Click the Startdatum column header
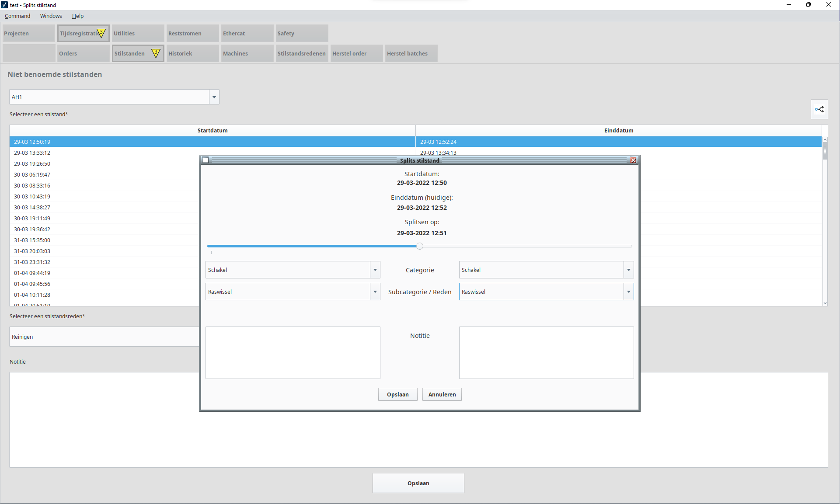The image size is (840, 504). pyautogui.click(x=212, y=130)
